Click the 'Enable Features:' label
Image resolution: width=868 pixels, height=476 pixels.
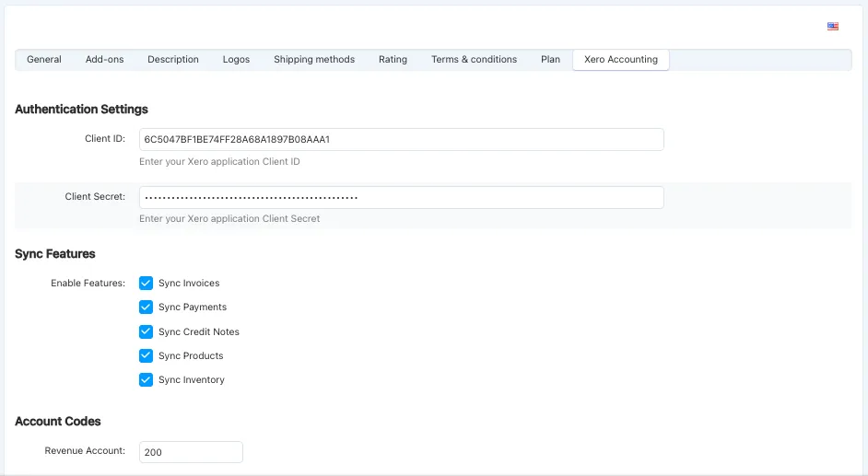click(x=88, y=283)
